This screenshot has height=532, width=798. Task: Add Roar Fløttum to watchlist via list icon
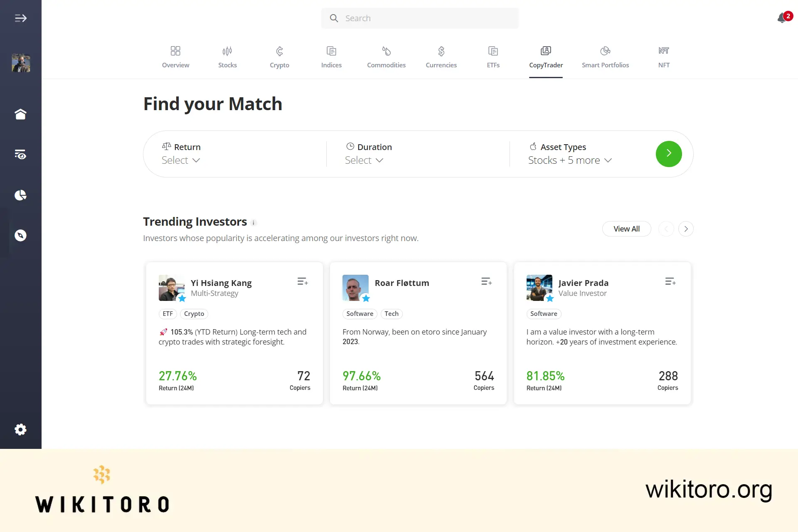pos(486,281)
